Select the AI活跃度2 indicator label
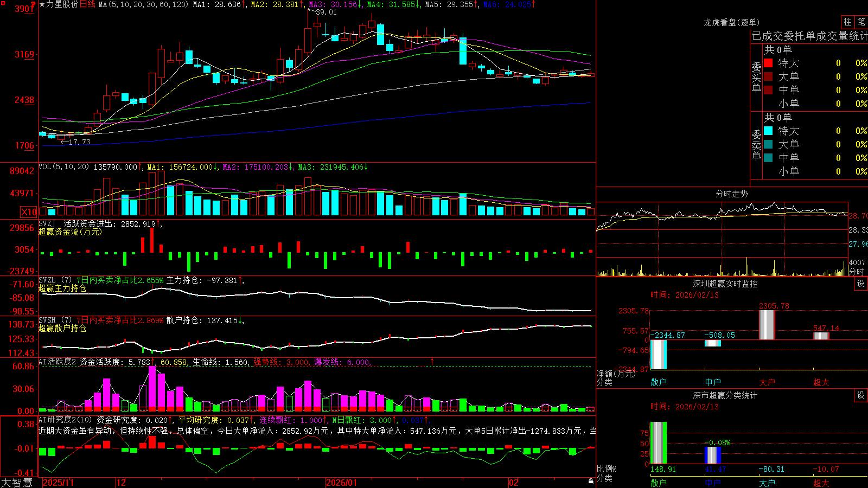The image size is (868, 488). pos(58,362)
